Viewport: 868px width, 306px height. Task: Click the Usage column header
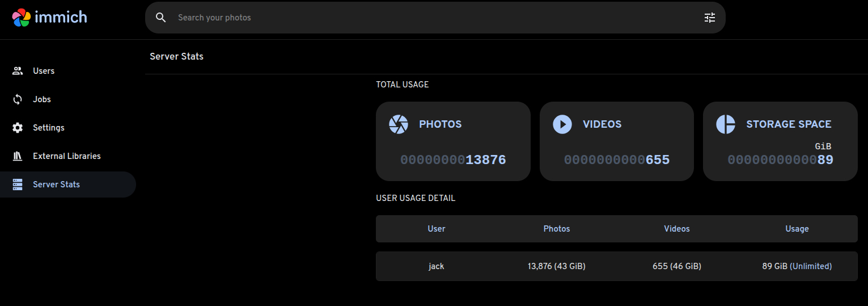[x=797, y=229]
